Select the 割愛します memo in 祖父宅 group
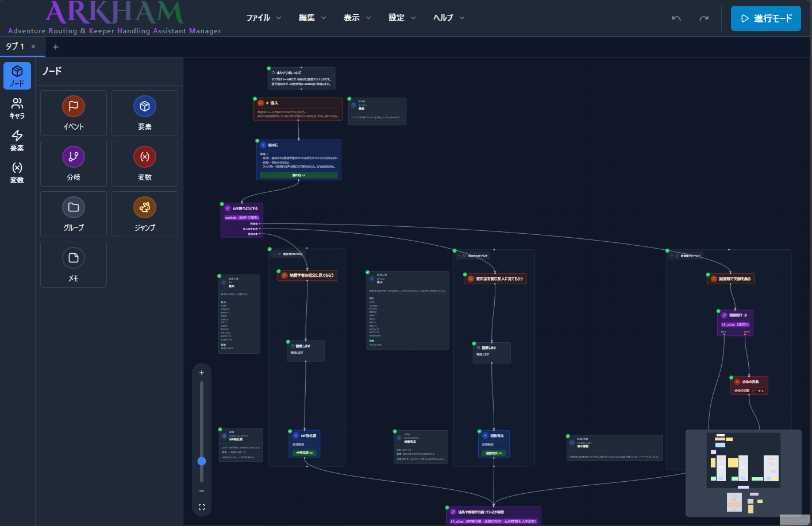Viewport: 812px width, 526px height. [306, 351]
